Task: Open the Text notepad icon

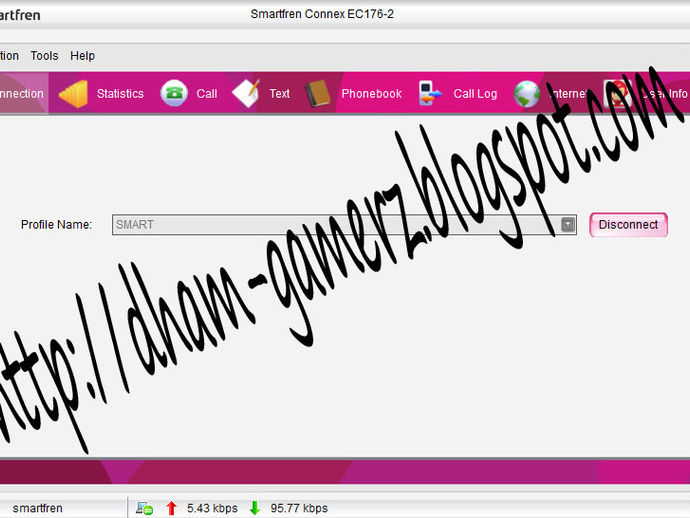Action: click(246, 93)
